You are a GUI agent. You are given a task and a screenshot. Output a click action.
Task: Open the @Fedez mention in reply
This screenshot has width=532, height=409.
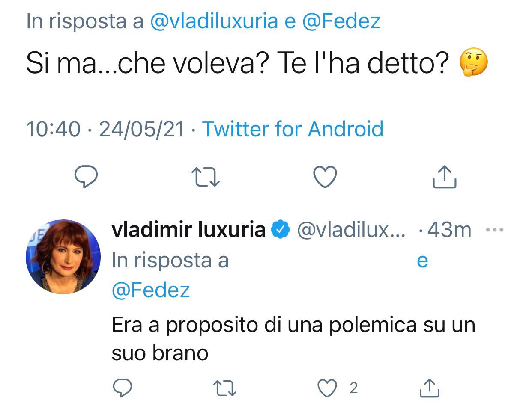click(x=150, y=290)
